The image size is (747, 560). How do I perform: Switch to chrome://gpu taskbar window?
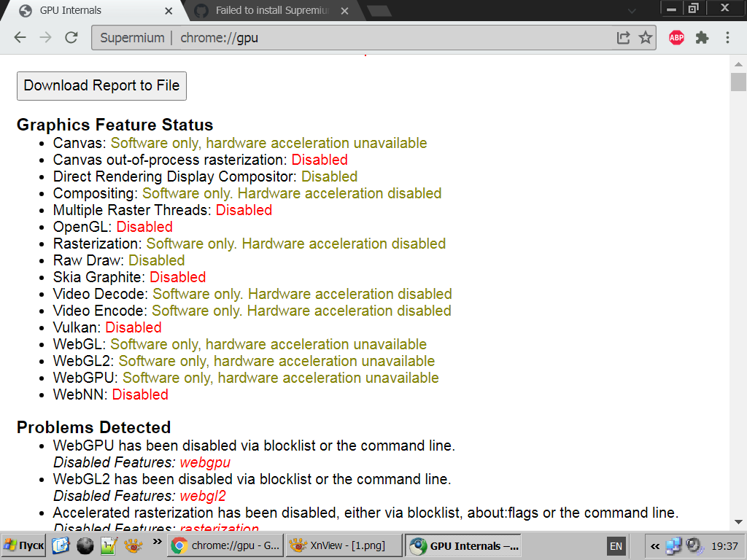tap(225, 545)
